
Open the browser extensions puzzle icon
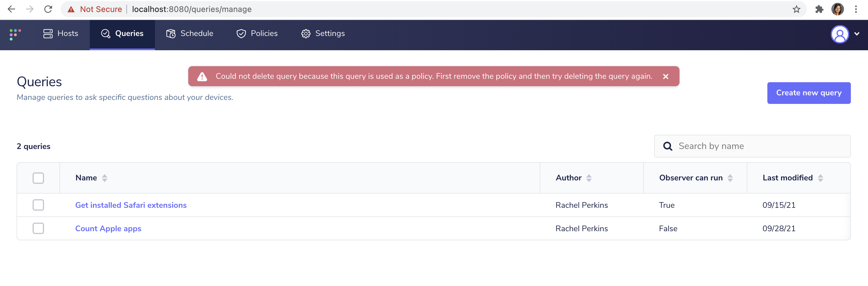pos(819,9)
